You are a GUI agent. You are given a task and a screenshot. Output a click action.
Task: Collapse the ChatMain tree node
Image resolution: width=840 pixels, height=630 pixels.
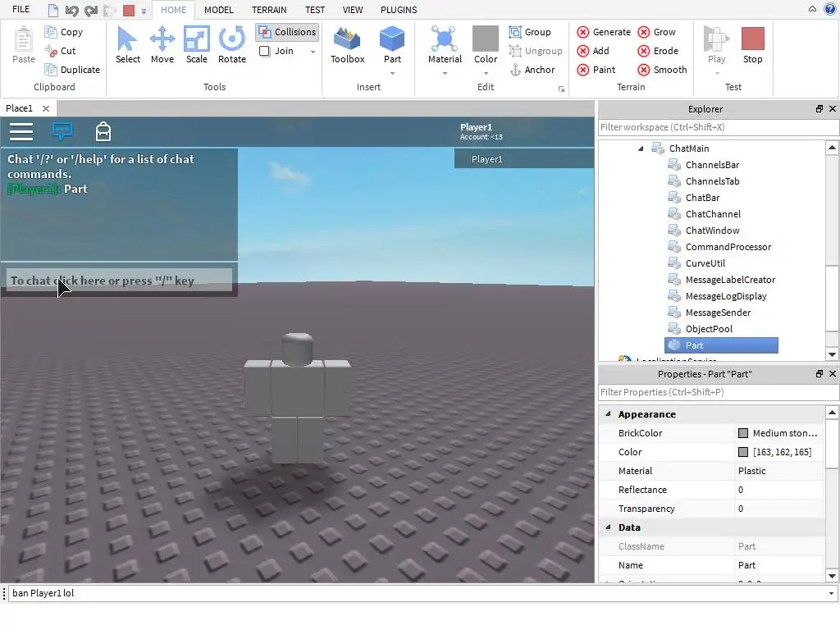pyautogui.click(x=641, y=149)
